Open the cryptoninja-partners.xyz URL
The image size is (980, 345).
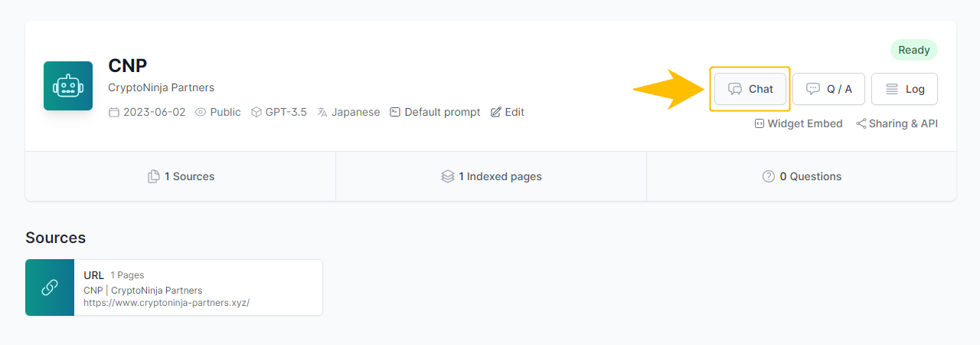[x=166, y=303]
